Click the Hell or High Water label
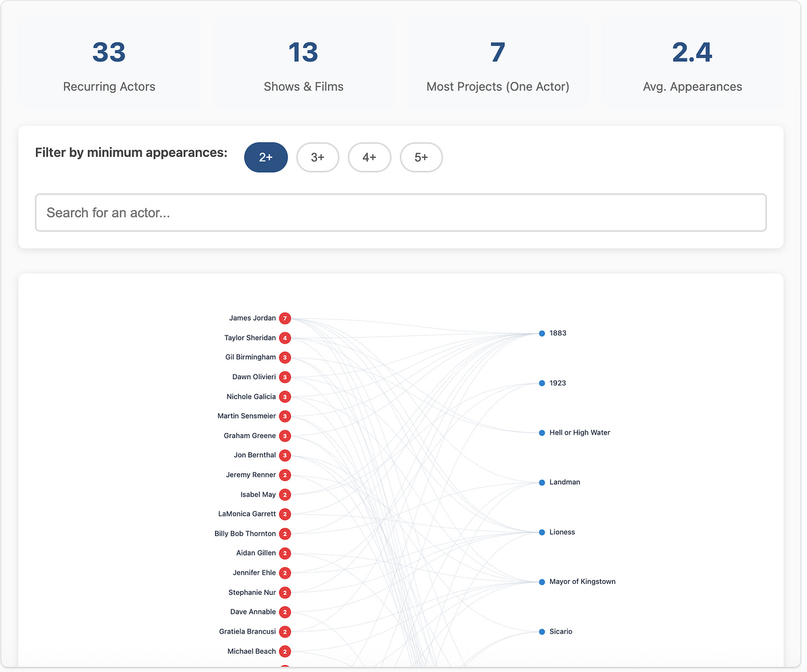807x672 pixels. tap(580, 433)
